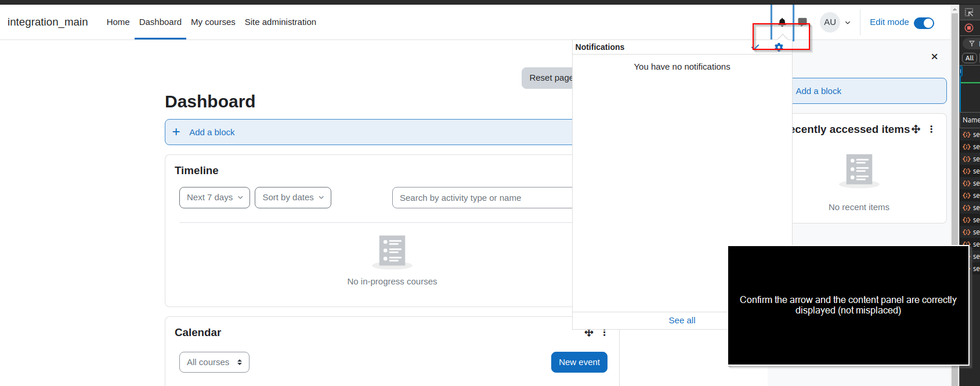Open Recently accessed items actions menu
This screenshot has width=980, height=386.
931,129
